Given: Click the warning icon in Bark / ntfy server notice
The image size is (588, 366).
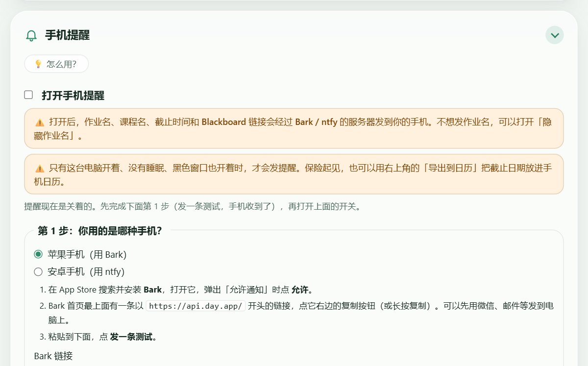Looking at the screenshot, I should click(40, 122).
